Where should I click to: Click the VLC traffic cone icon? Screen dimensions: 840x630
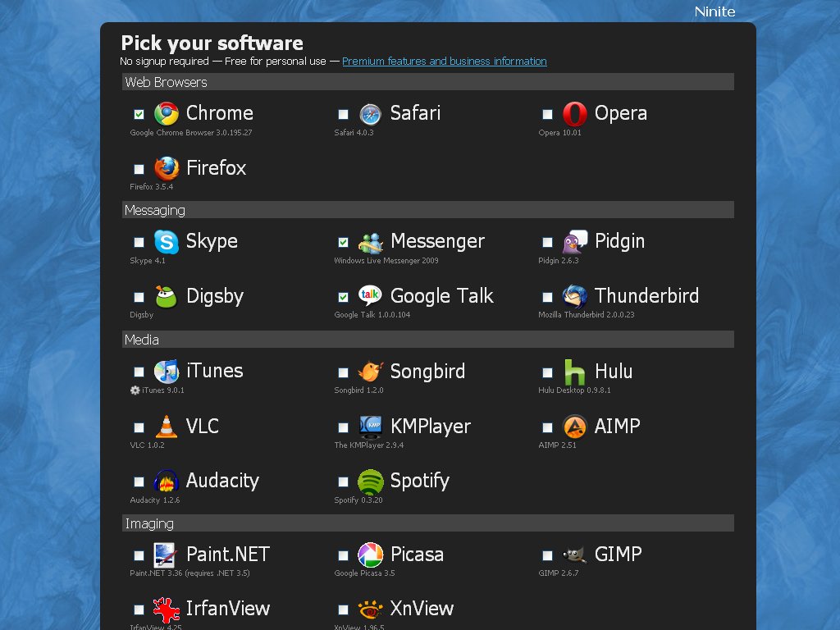(x=166, y=427)
